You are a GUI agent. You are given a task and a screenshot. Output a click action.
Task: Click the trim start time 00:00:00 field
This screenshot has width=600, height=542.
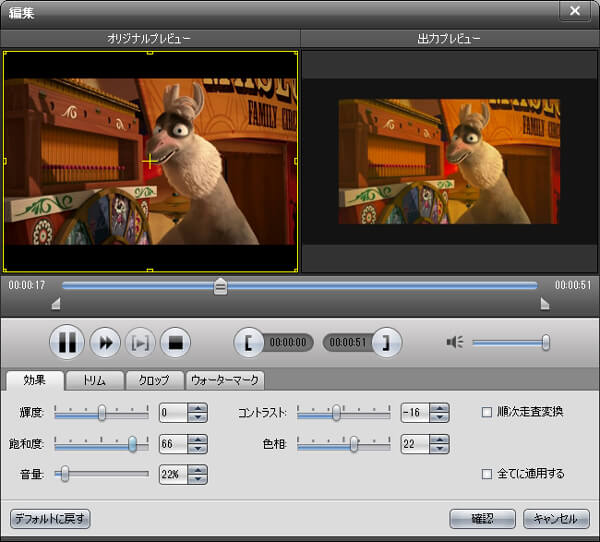click(288, 342)
